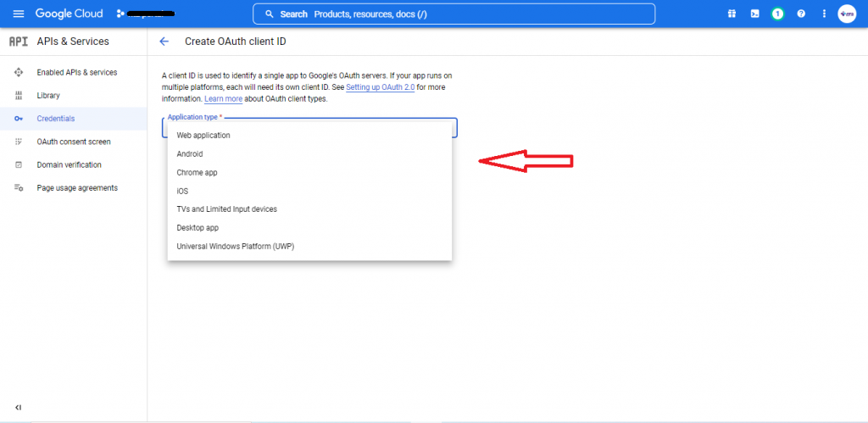Choose Universal Windows Platform (UWP)
Viewport: 868px width, 423px height.
point(309,247)
